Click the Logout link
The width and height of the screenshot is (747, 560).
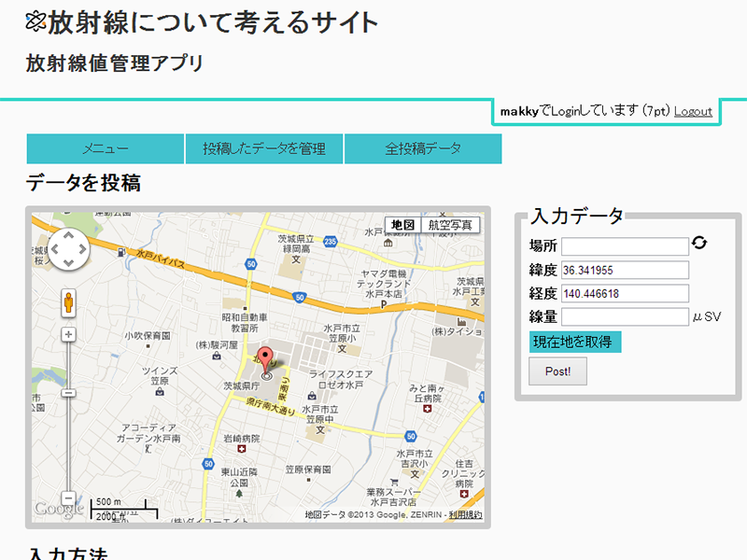693,111
